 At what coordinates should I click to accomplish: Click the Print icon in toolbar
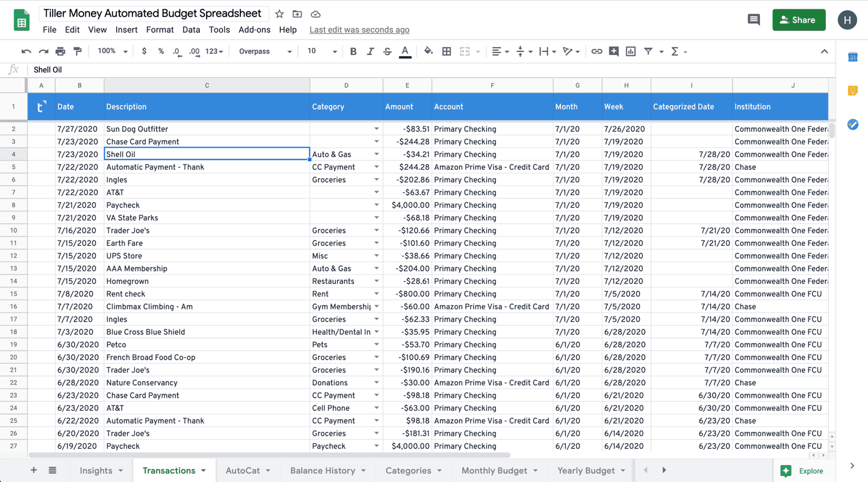click(x=60, y=52)
